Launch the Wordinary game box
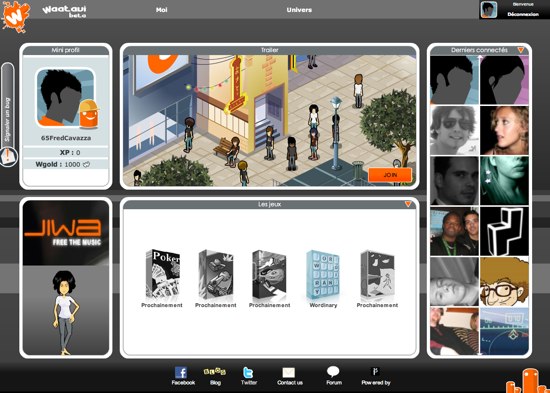Screen dimensions: 550x393 click(x=323, y=274)
